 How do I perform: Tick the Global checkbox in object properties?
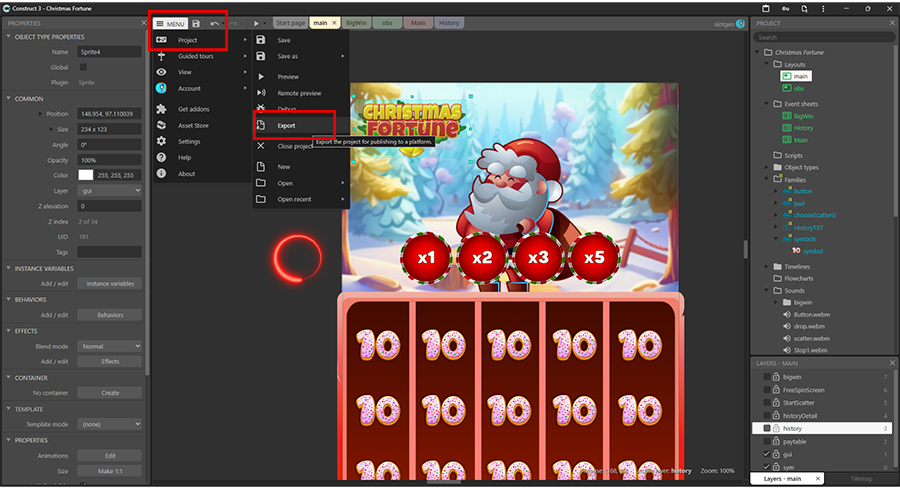click(x=81, y=67)
